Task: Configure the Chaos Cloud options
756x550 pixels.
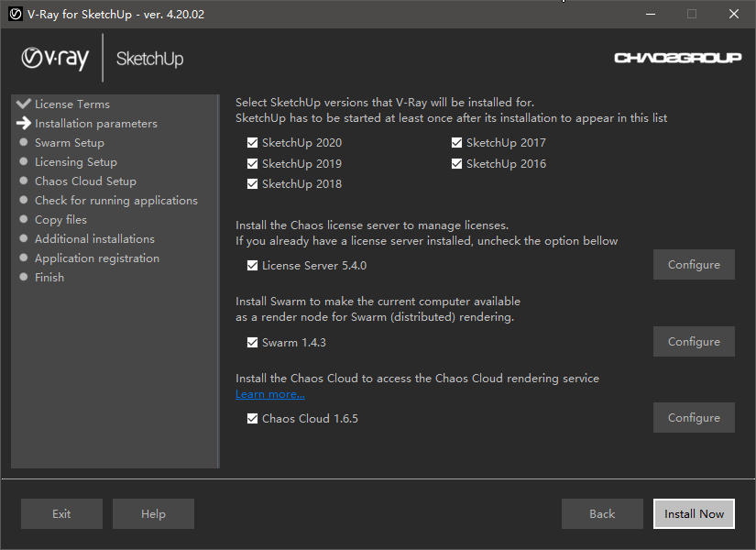Action: (694, 417)
